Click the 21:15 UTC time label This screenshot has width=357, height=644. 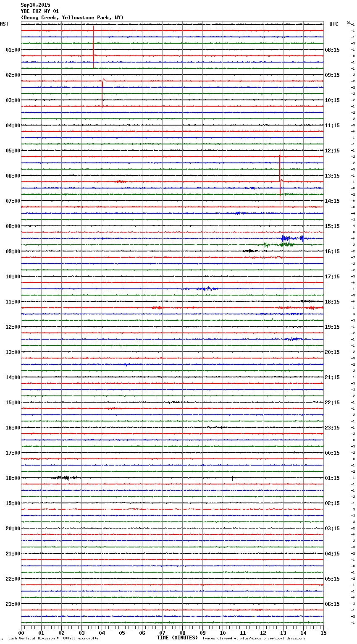tap(332, 377)
